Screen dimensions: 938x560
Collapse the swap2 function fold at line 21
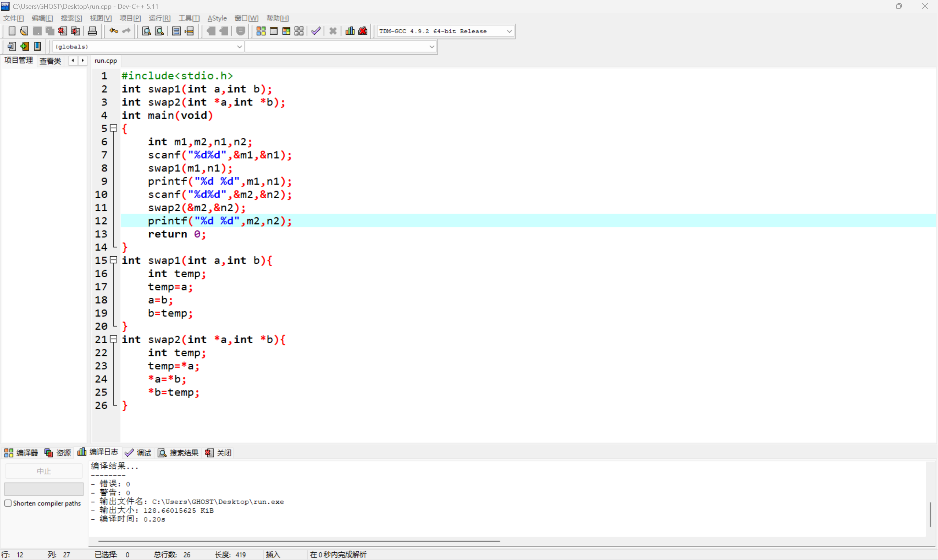pyautogui.click(x=113, y=339)
